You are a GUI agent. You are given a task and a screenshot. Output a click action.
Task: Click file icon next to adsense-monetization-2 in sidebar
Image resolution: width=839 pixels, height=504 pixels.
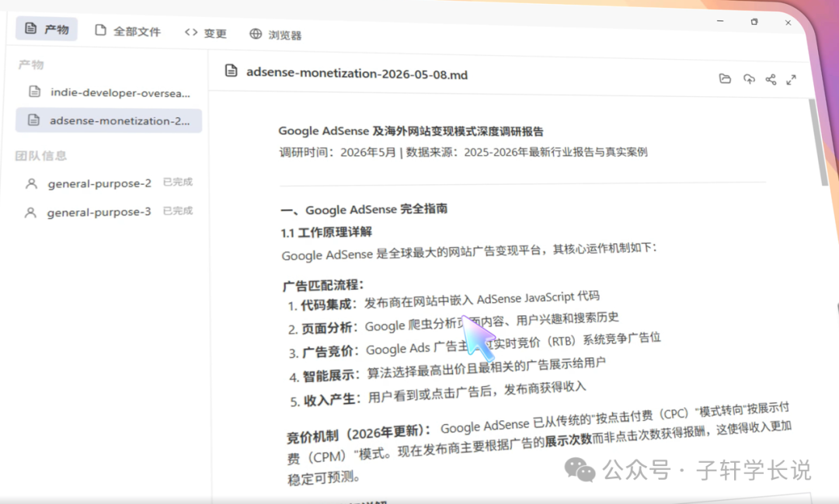[x=33, y=120]
